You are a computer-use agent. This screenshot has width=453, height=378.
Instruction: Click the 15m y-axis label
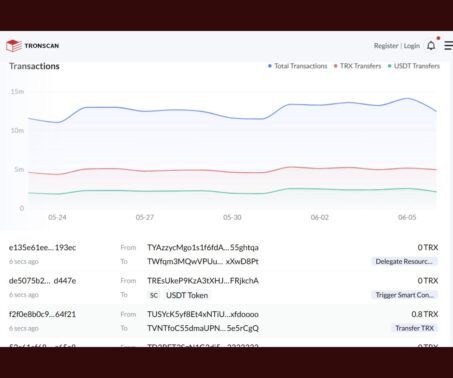(x=17, y=91)
